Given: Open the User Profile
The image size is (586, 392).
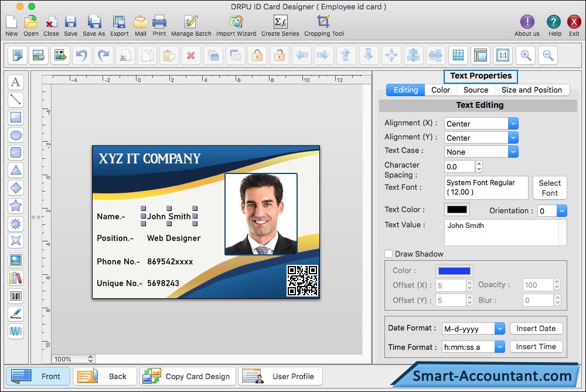Looking at the screenshot, I should [x=280, y=376].
